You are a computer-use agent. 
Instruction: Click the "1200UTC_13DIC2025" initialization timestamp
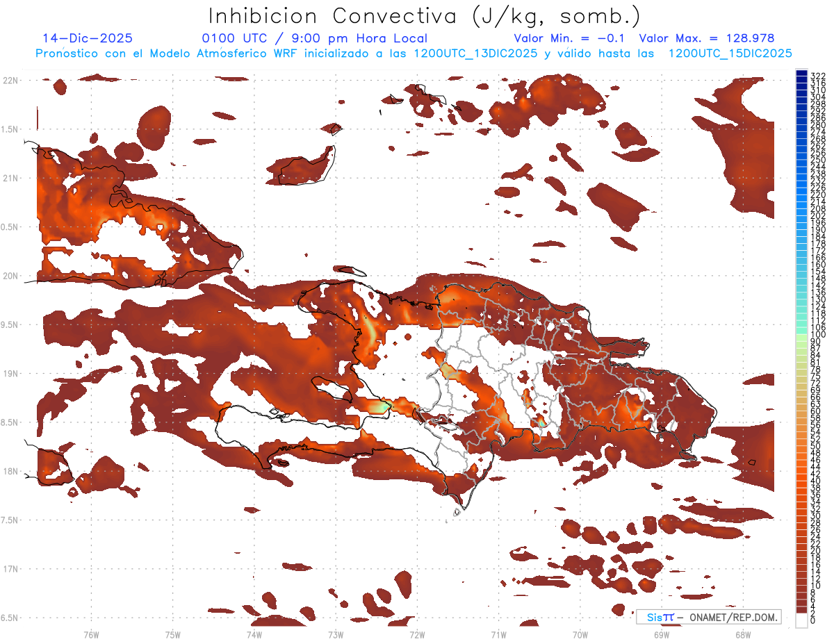pyautogui.click(x=475, y=53)
